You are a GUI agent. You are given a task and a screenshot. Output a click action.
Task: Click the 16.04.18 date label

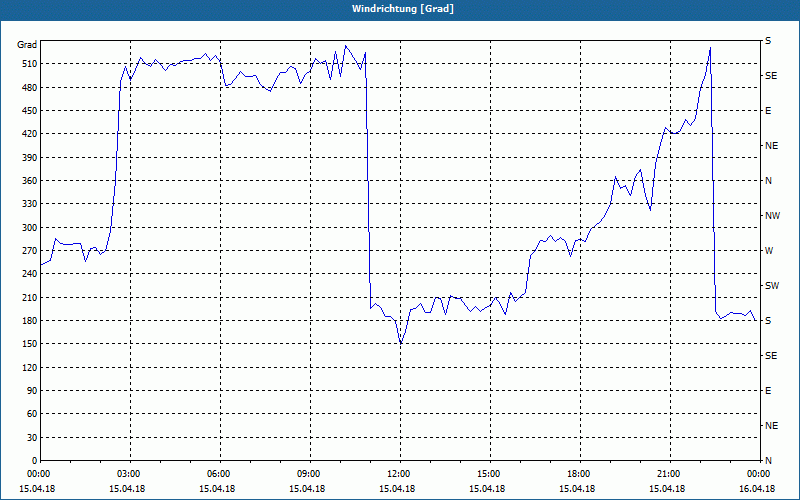coord(757,489)
